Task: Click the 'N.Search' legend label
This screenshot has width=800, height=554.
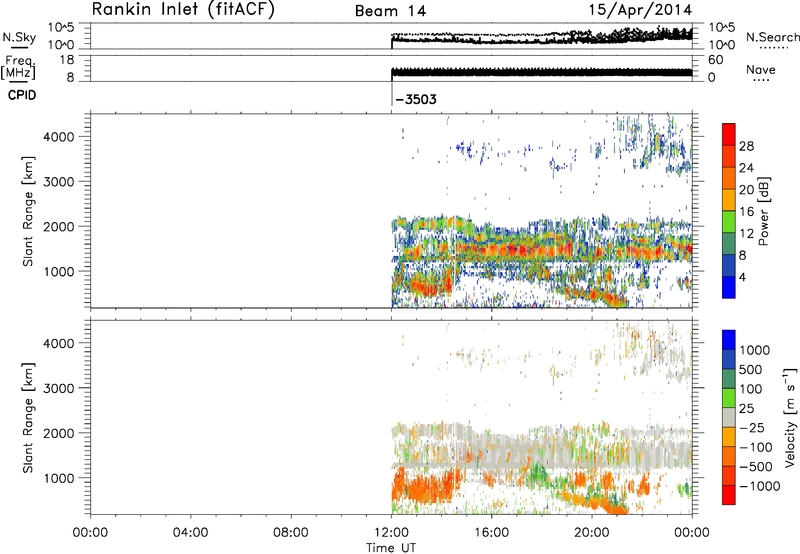Action: (x=772, y=37)
